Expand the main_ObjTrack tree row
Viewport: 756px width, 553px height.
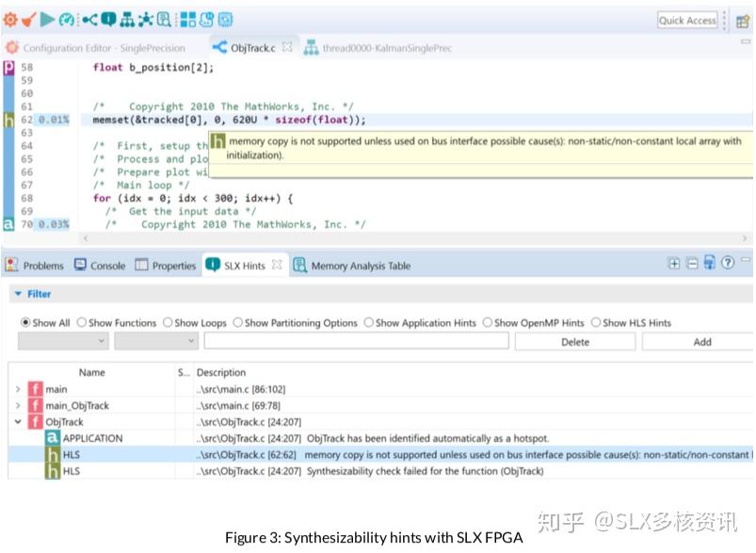18,405
